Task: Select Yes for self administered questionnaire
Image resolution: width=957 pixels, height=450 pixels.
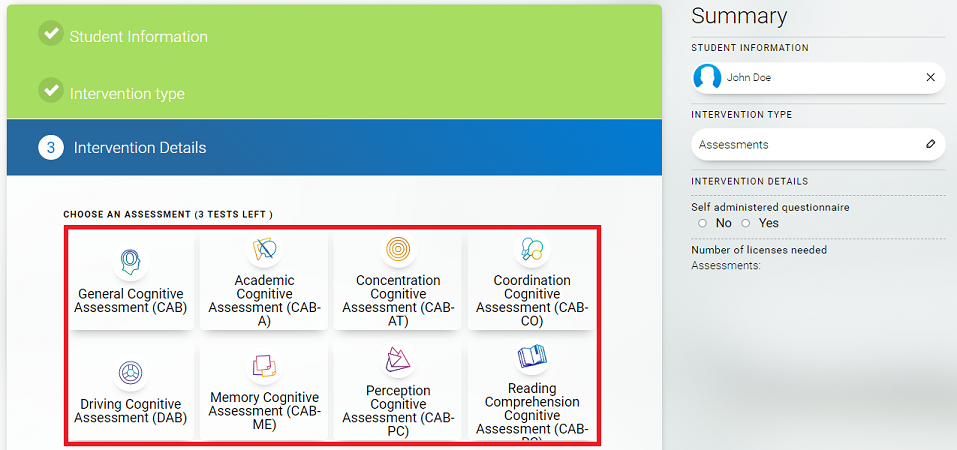Action: point(745,223)
